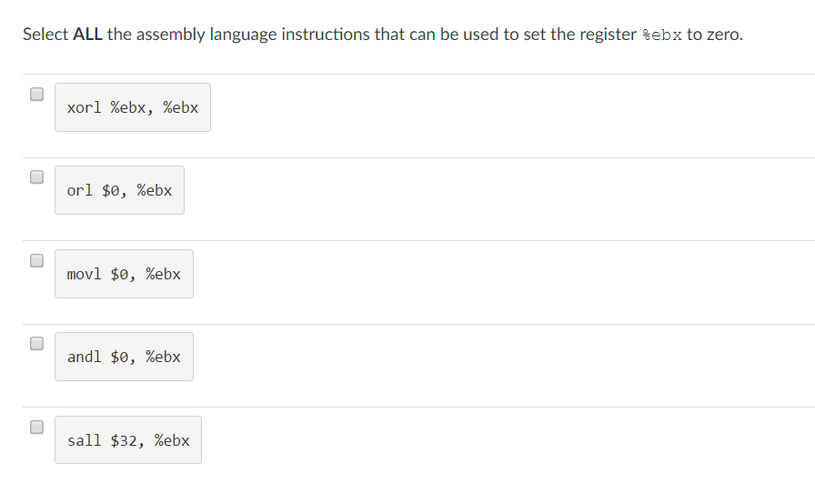Click the inline %ebx code in the question
This screenshot has height=504, width=815.
click(661, 35)
